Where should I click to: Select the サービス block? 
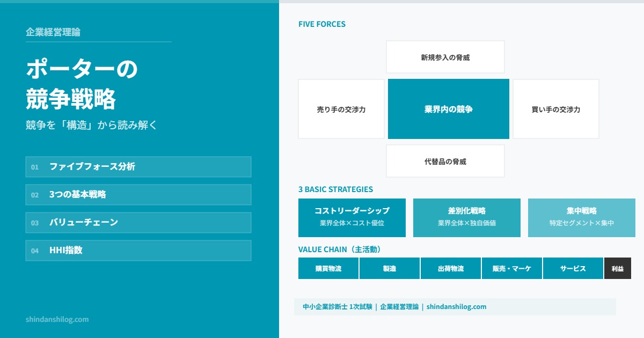(573, 268)
